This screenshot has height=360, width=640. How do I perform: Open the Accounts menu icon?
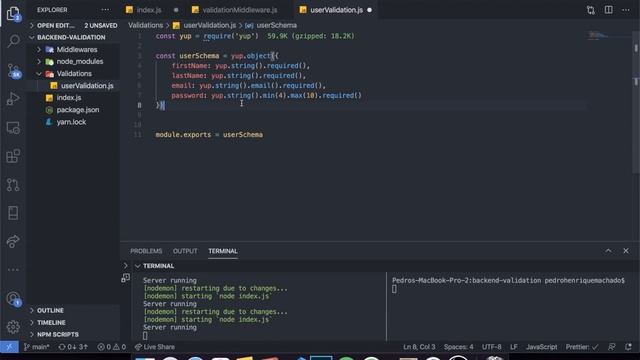(x=13, y=299)
